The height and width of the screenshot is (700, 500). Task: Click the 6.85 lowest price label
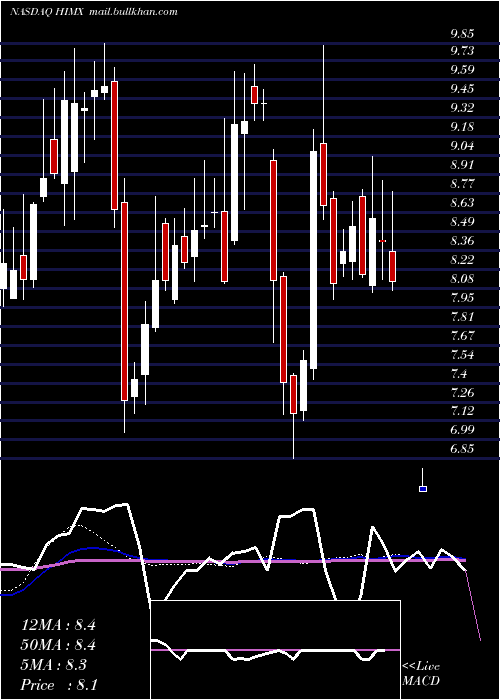tap(462, 448)
